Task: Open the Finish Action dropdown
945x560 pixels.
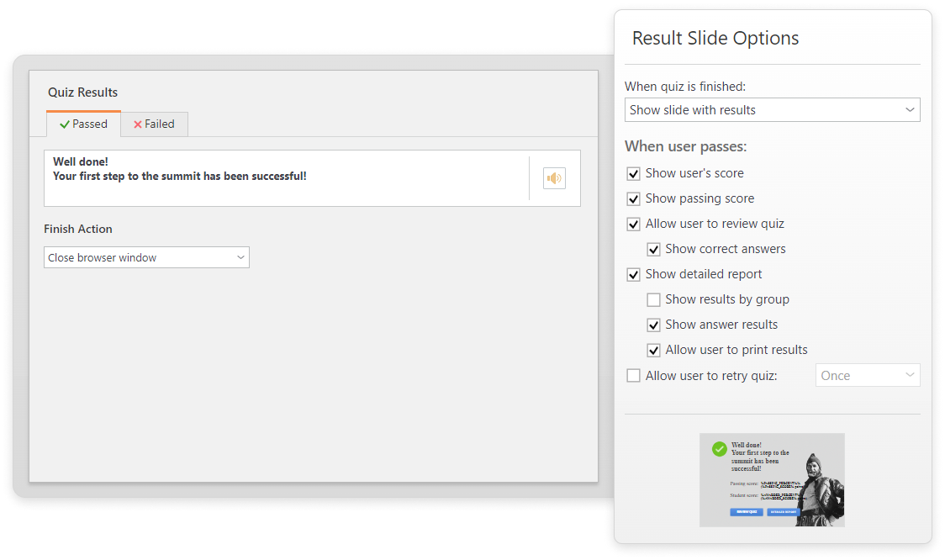Action: click(x=146, y=257)
